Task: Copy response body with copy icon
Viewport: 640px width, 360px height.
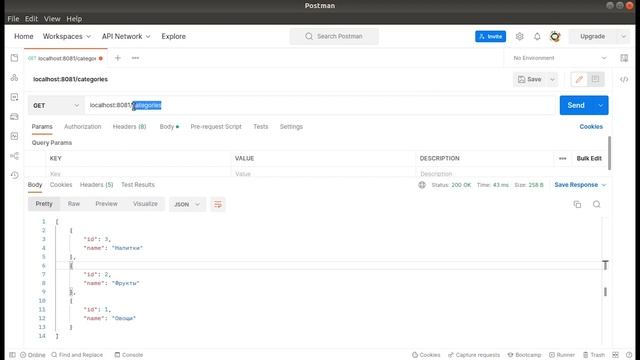Action: point(577,204)
